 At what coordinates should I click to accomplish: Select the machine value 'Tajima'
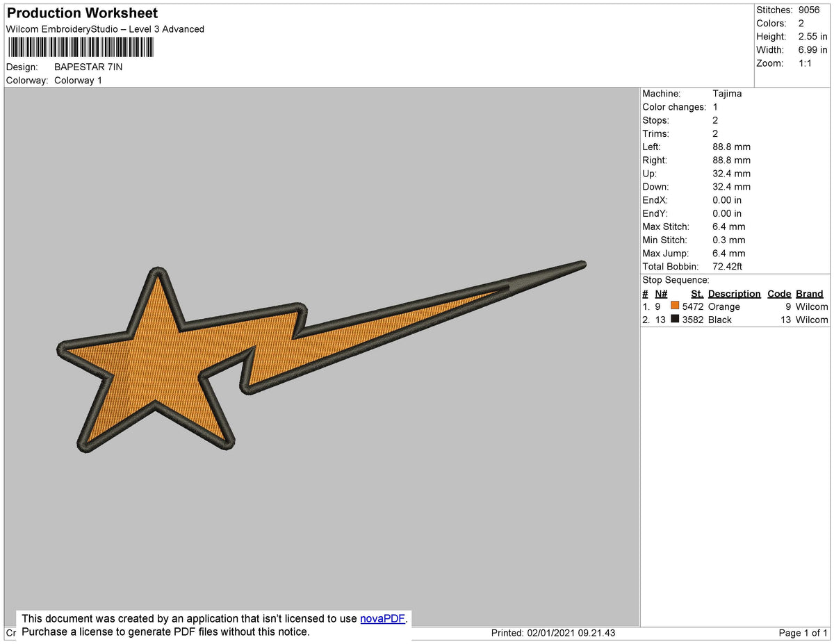(727, 94)
